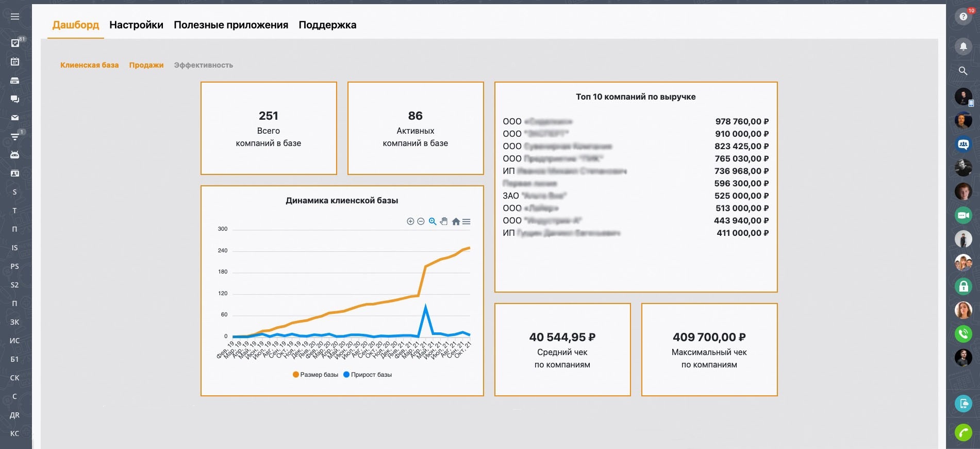Screen dimensions: 980x449
Task: Go to the Продажи section
Action: click(146, 65)
